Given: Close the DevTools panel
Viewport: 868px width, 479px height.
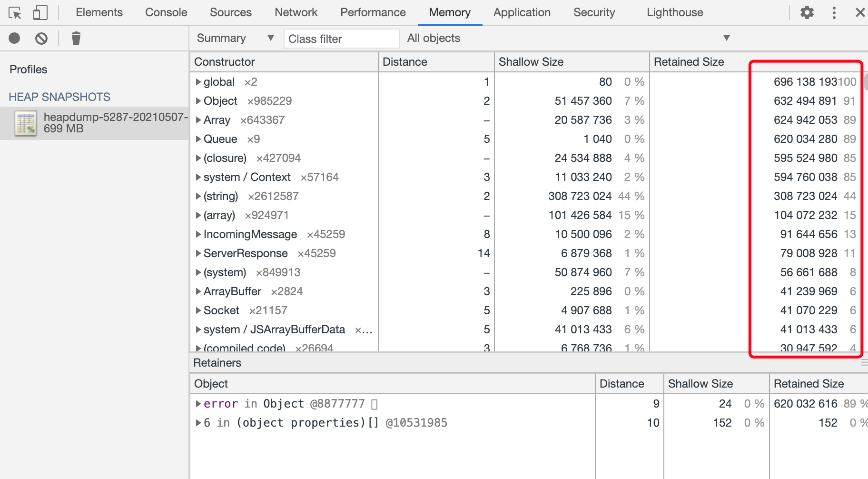Looking at the screenshot, I should pos(860,12).
